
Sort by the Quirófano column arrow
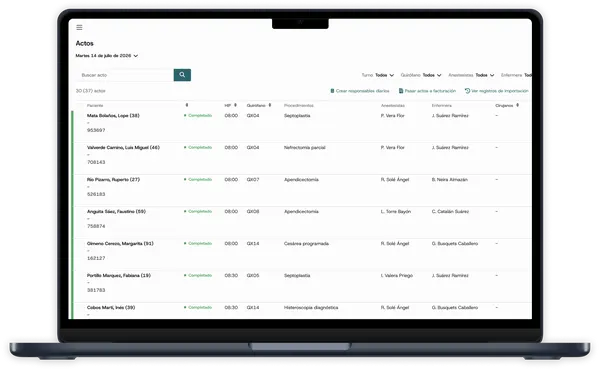tap(270, 105)
